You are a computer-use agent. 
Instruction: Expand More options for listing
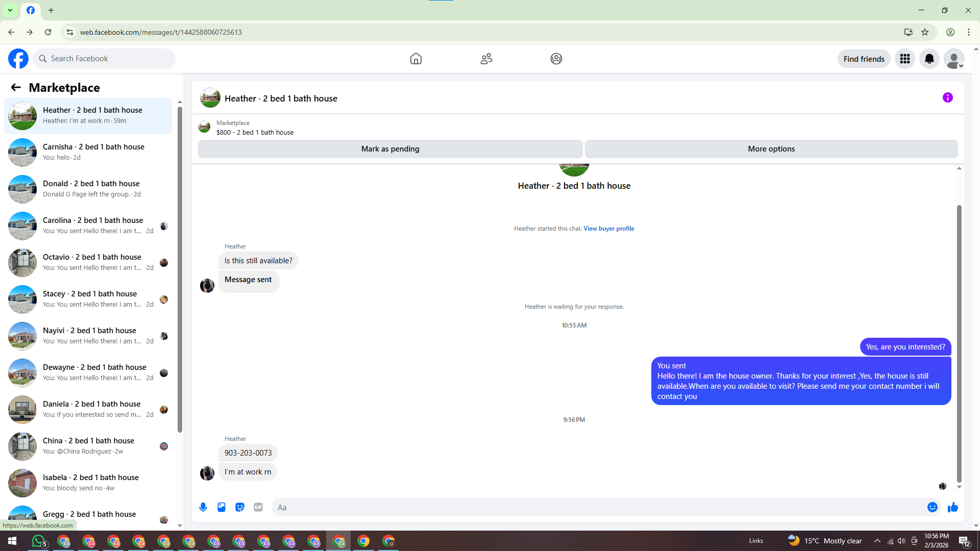771,149
